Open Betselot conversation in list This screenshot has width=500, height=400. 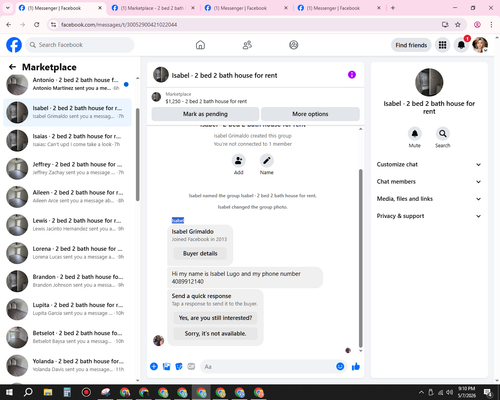(68, 337)
